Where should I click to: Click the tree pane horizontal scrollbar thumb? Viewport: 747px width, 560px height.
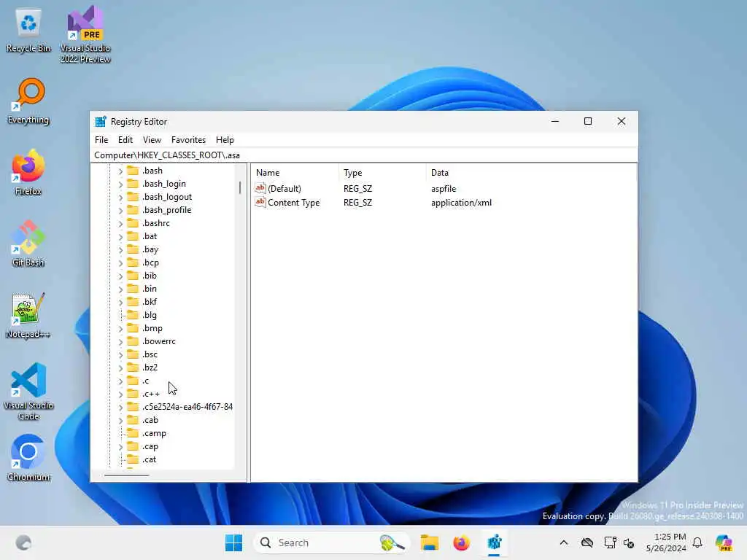pos(127,475)
